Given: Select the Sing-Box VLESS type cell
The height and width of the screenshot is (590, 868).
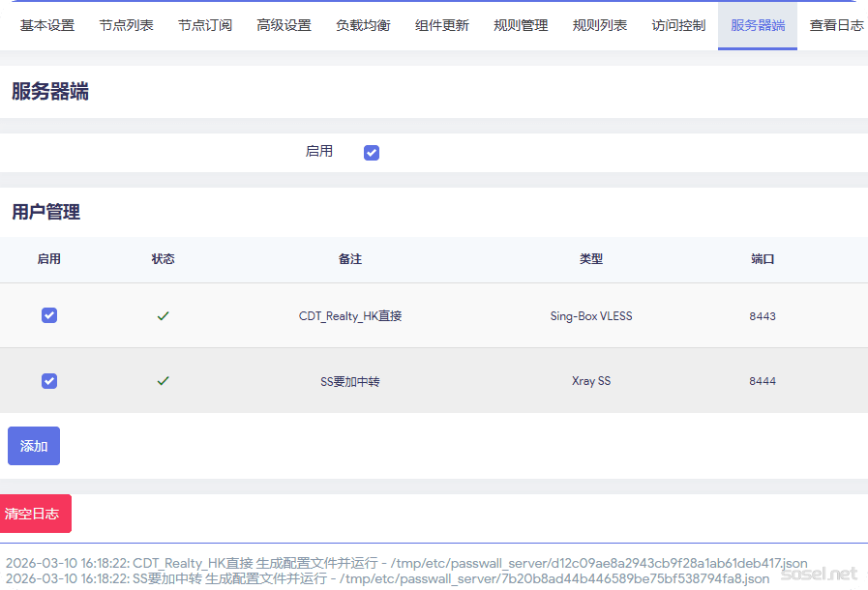Looking at the screenshot, I should tap(591, 316).
